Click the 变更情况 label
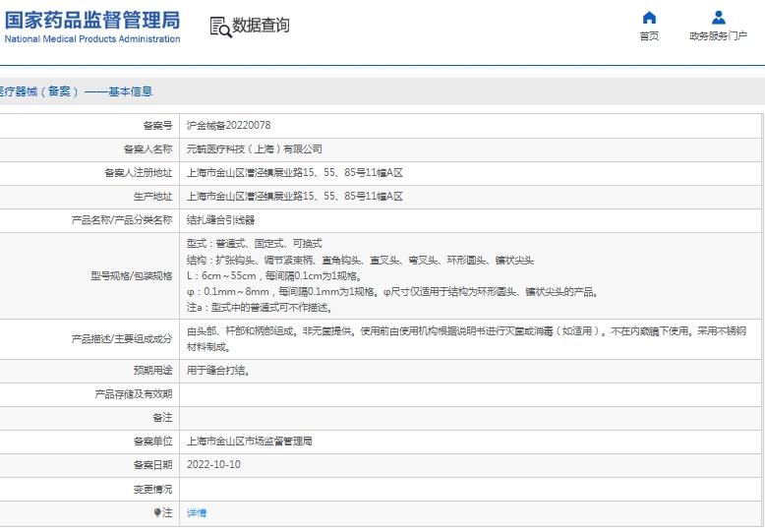765x532 pixels. (152, 489)
